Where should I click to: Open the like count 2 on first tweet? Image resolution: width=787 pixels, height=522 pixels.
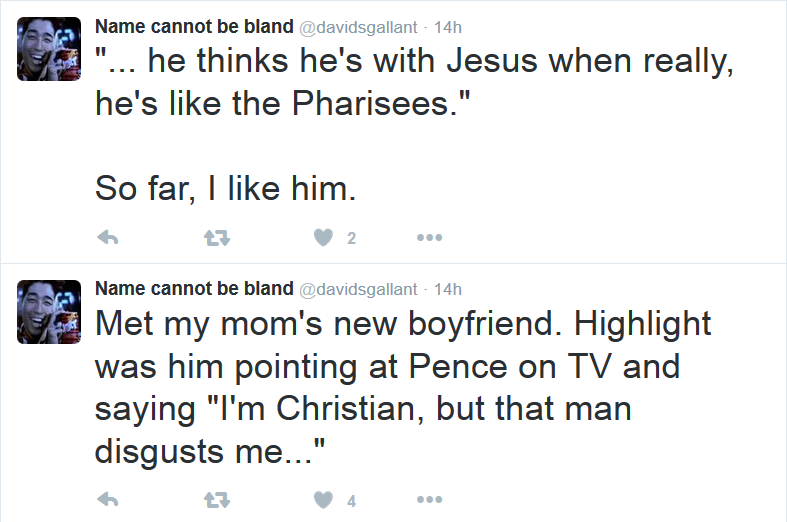click(351, 238)
